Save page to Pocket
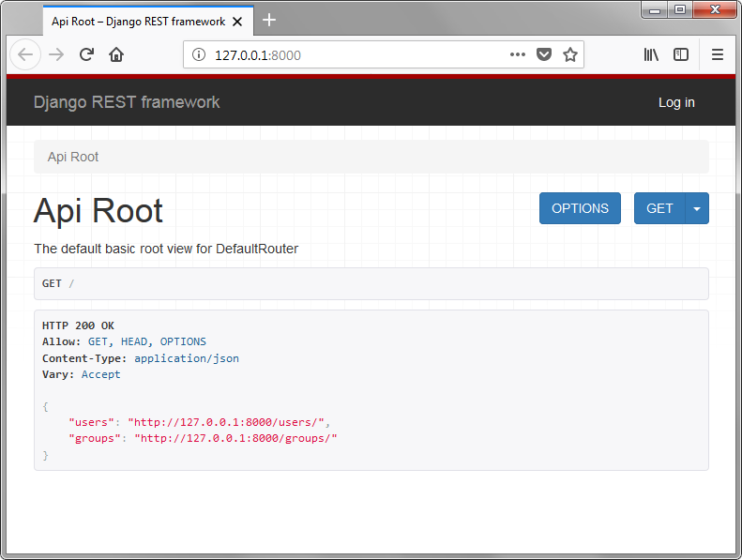The image size is (742, 560). coord(544,54)
